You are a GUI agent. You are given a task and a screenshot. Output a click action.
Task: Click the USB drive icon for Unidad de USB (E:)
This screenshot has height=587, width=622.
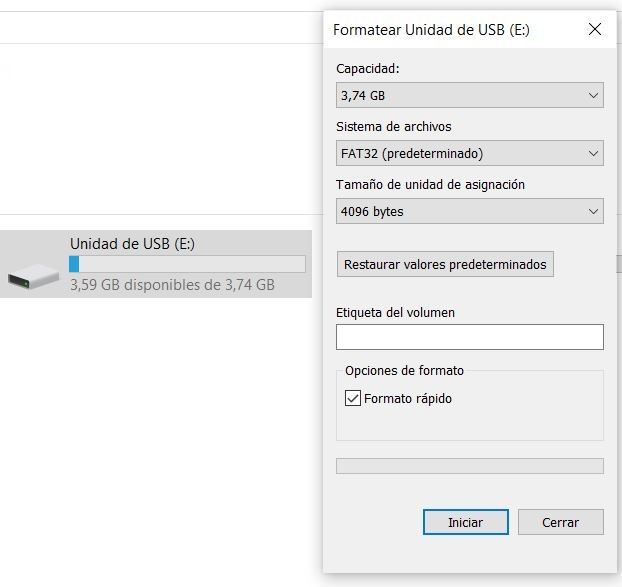33,276
